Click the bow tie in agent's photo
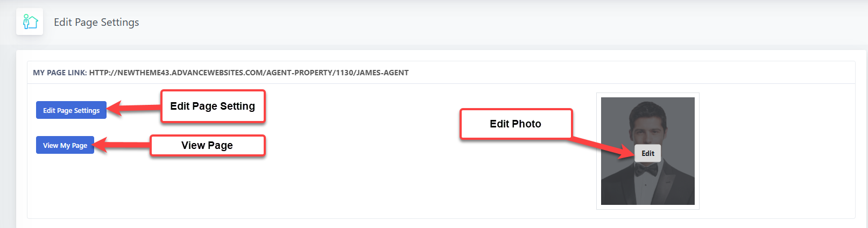 [x=646, y=170]
